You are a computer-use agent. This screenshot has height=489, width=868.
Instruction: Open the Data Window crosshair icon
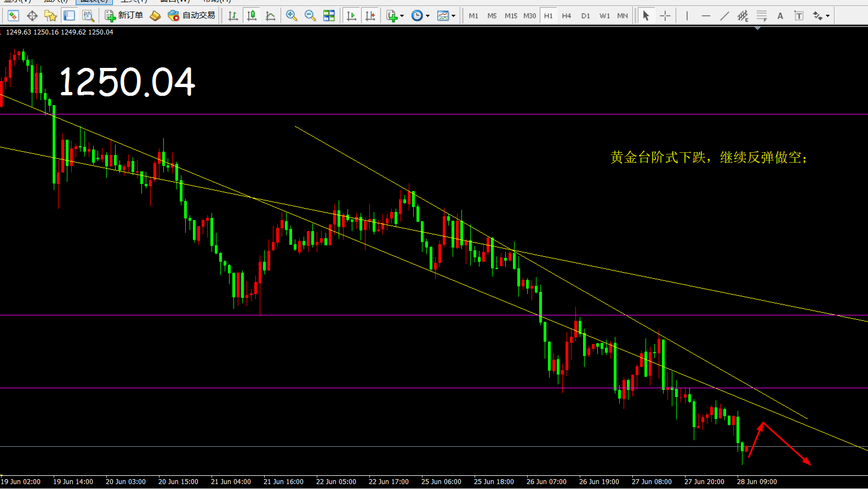tap(32, 16)
